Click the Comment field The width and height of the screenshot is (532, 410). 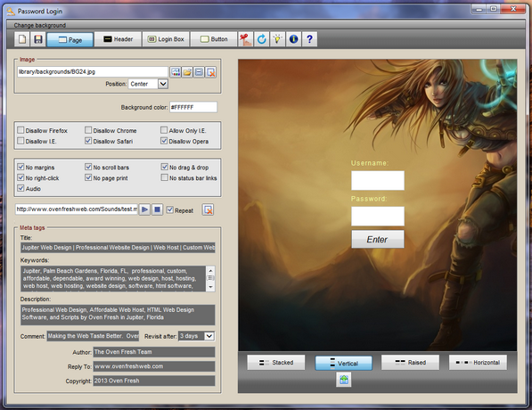[x=93, y=336]
